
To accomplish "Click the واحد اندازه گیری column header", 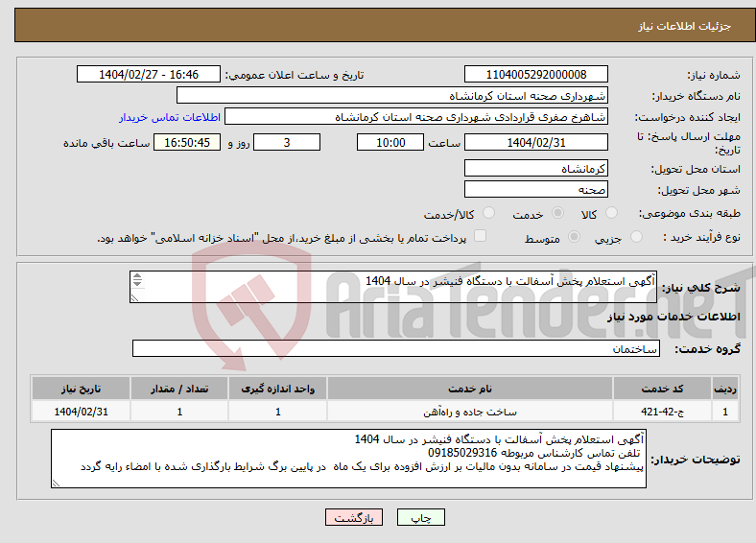I will tap(277, 389).
